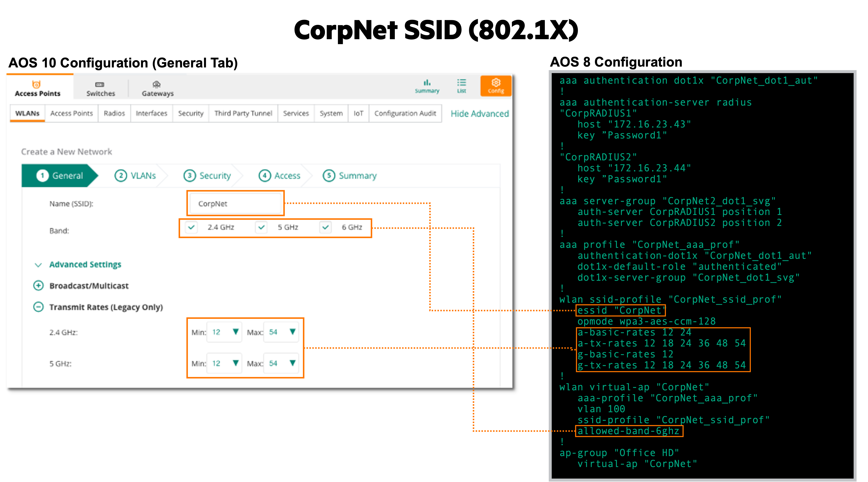This screenshot has height=482, width=868.
Task: Open the Summary view chart icon
Action: coord(427,83)
